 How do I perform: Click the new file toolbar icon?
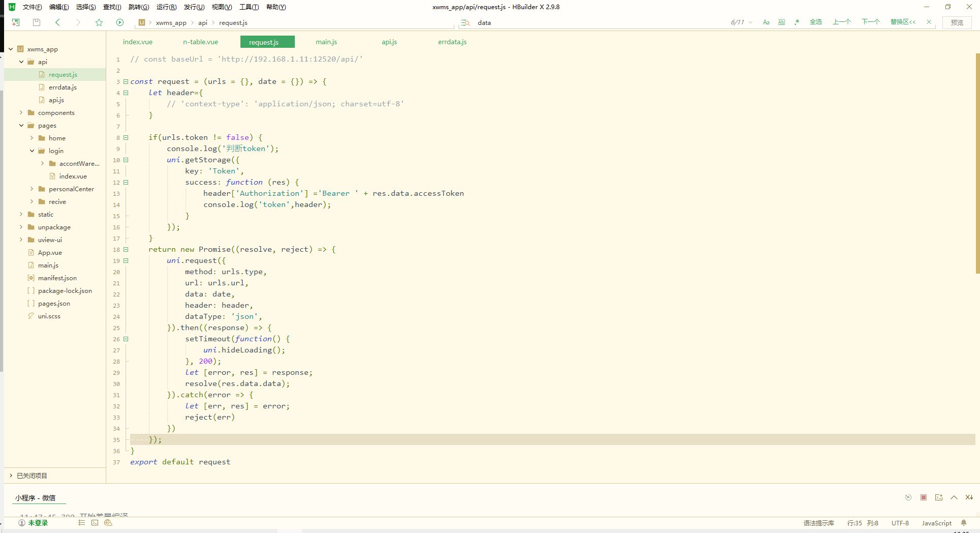click(16, 22)
